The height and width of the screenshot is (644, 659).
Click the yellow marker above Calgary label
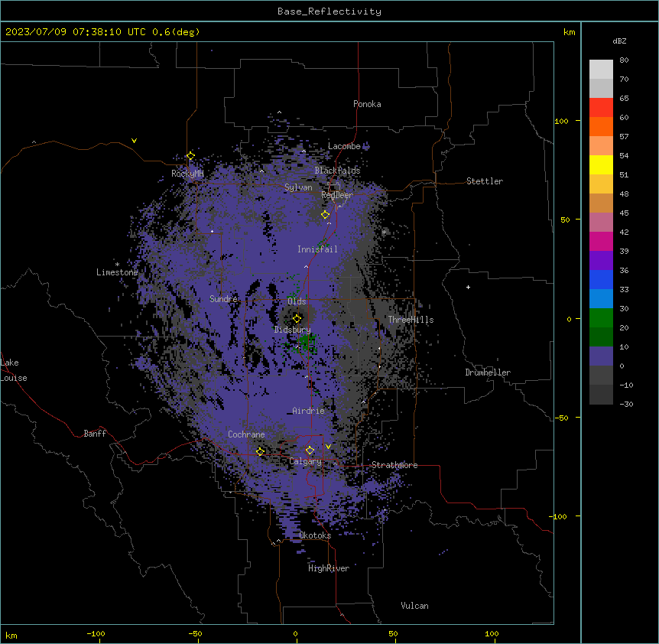click(x=310, y=450)
